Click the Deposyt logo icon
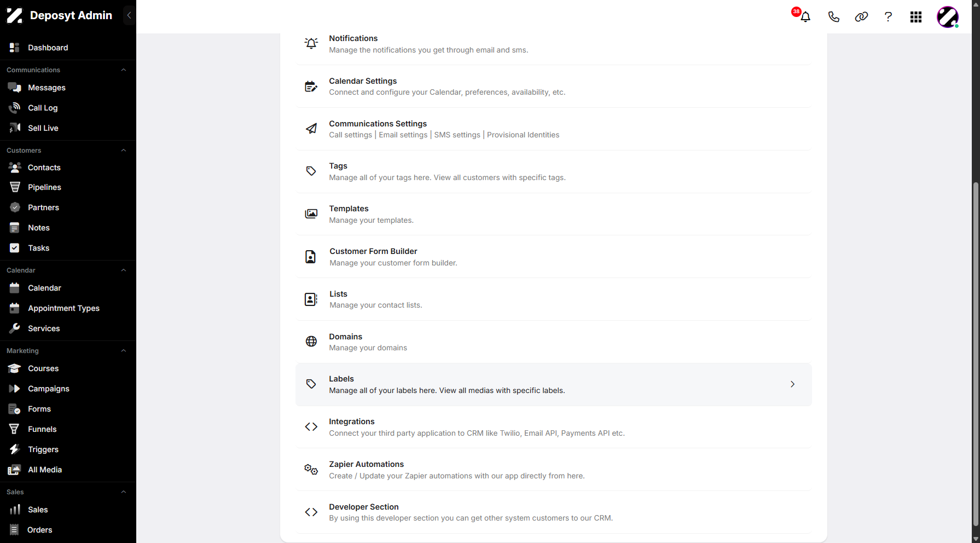The height and width of the screenshot is (543, 980). 14,15
